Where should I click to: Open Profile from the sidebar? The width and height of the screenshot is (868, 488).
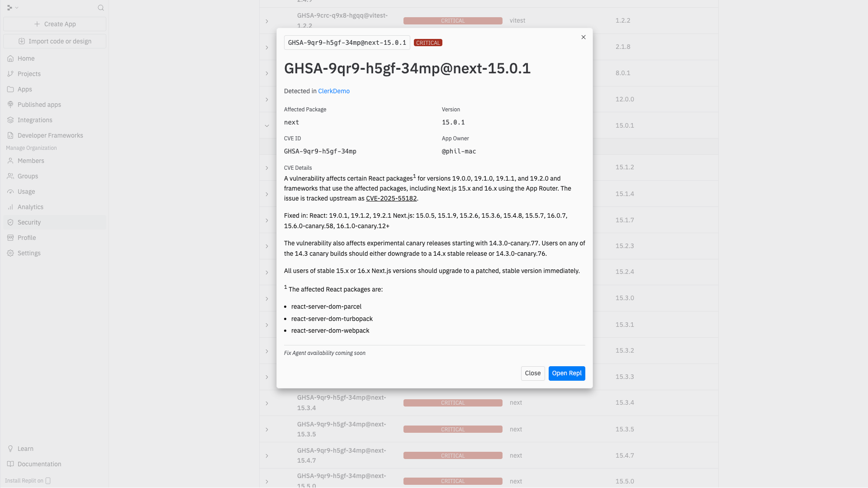tap(10, 237)
